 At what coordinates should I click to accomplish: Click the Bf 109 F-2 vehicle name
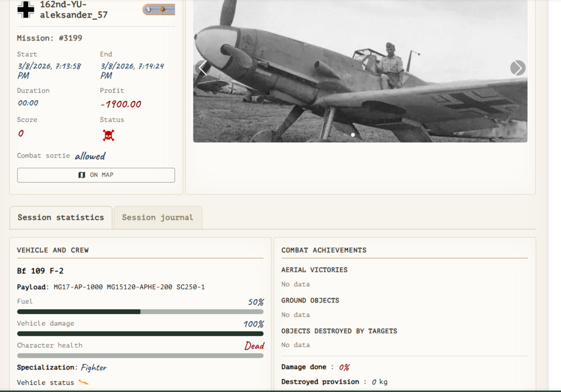40,271
